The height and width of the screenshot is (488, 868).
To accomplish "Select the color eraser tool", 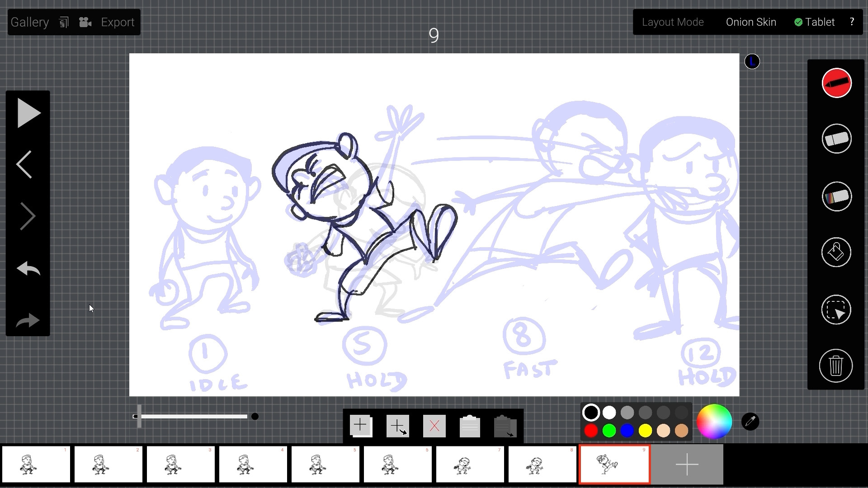I will coord(836,197).
